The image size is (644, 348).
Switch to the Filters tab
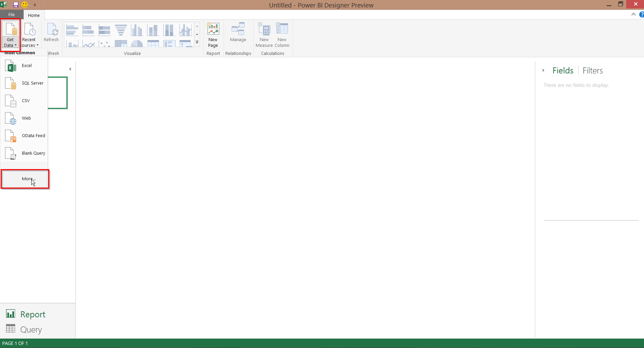(592, 70)
